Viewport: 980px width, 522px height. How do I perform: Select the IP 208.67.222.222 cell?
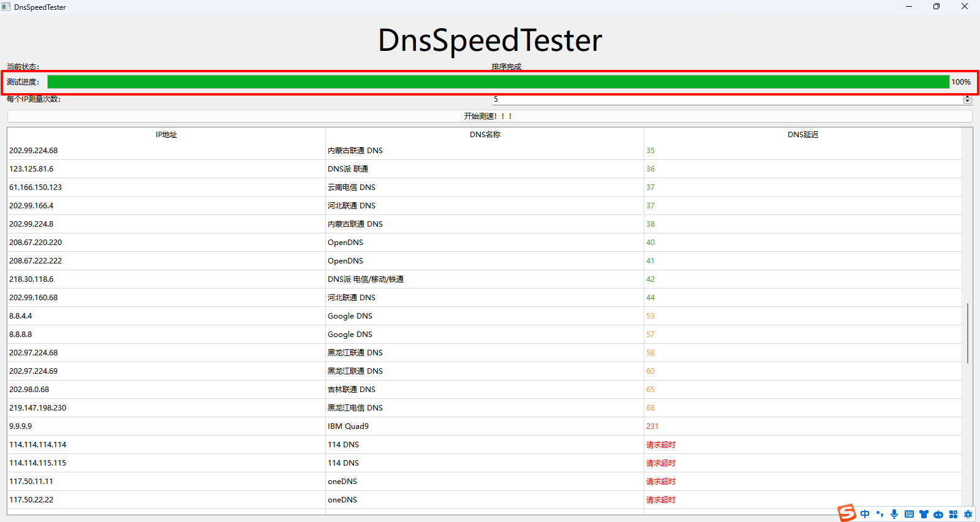point(166,260)
